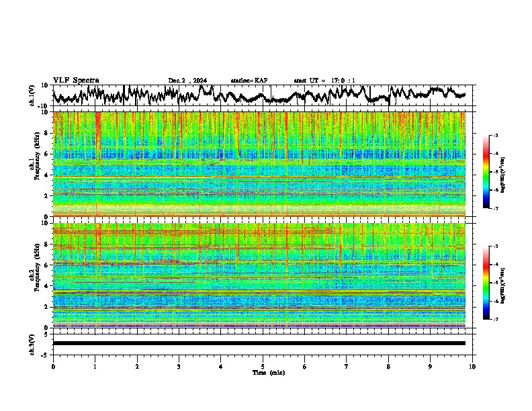Click time axis tick label "3"

[179, 367]
